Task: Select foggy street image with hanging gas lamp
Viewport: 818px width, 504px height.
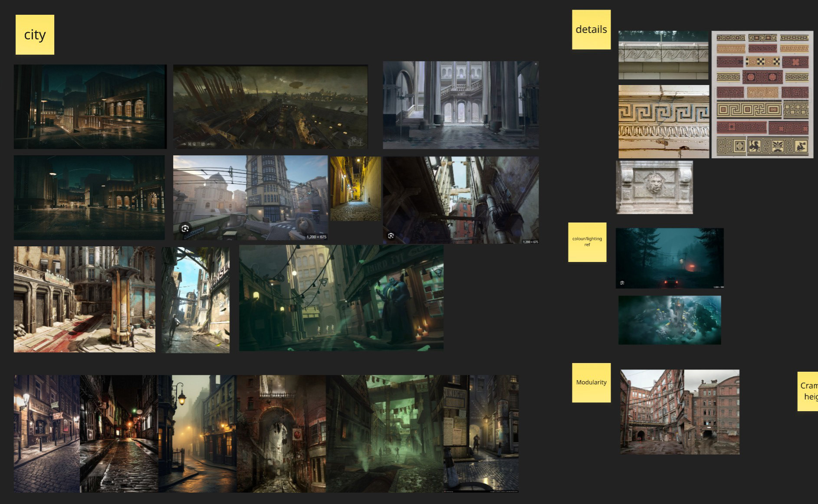Action: point(198,434)
